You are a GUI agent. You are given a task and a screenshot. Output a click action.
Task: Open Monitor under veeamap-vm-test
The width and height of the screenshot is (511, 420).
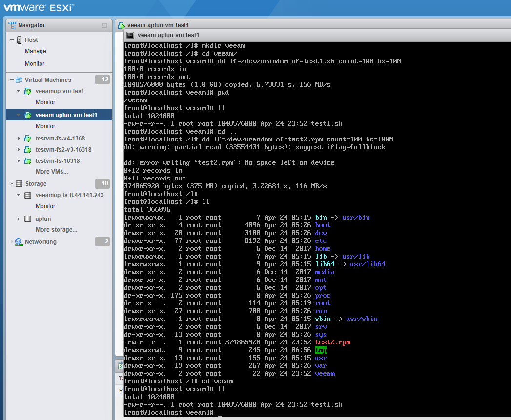point(45,102)
